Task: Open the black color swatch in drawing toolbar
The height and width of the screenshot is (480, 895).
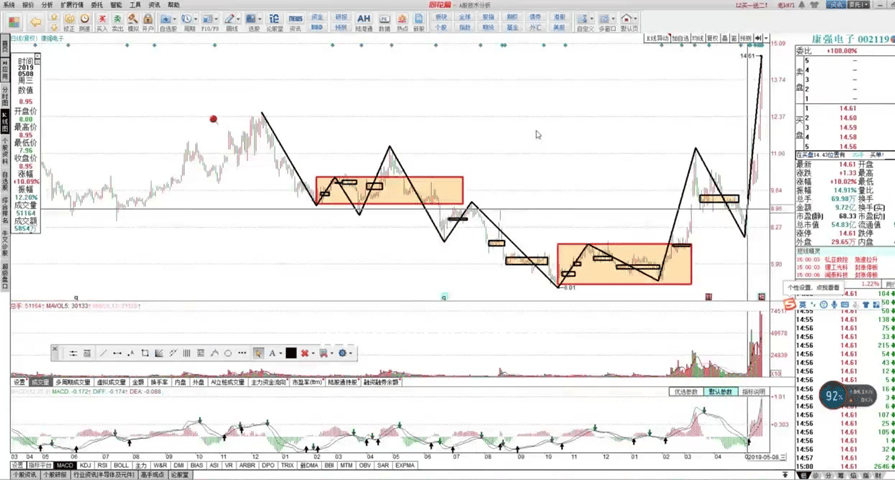Action: (x=291, y=353)
